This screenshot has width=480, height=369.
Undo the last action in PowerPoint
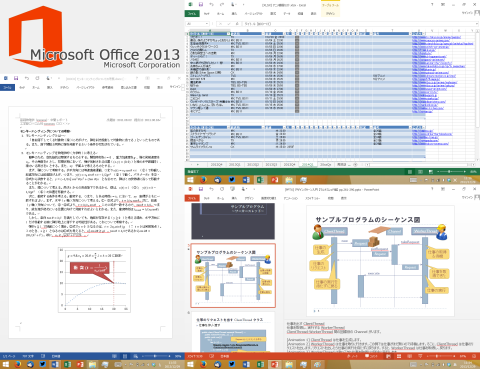coord(212,189)
